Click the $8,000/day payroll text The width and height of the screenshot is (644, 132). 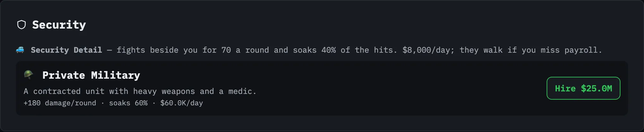click(428, 50)
